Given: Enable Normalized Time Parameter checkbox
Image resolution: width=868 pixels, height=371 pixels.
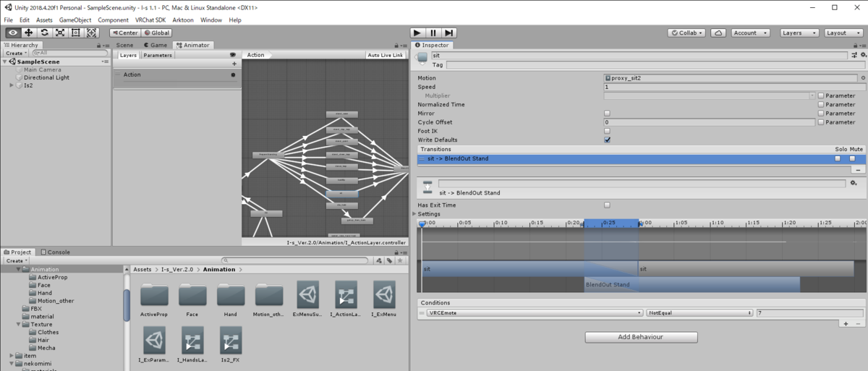Looking at the screenshot, I should [821, 104].
